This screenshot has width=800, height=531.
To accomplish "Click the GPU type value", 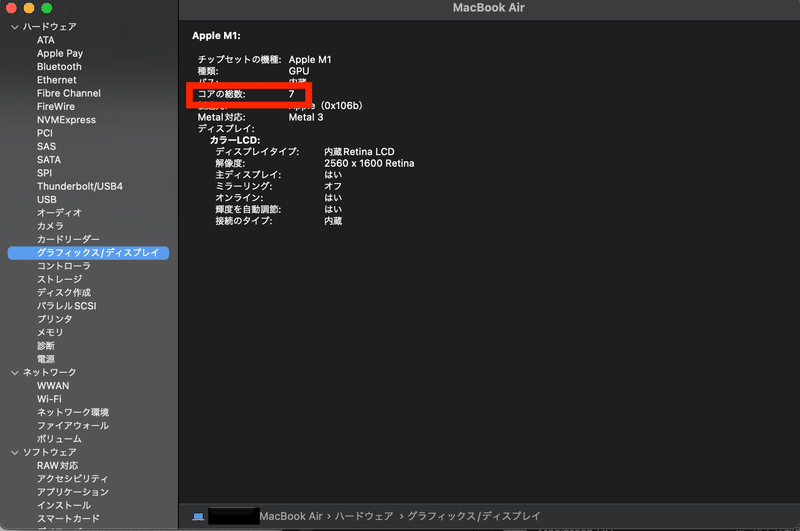I will click(x=299, y=71).
